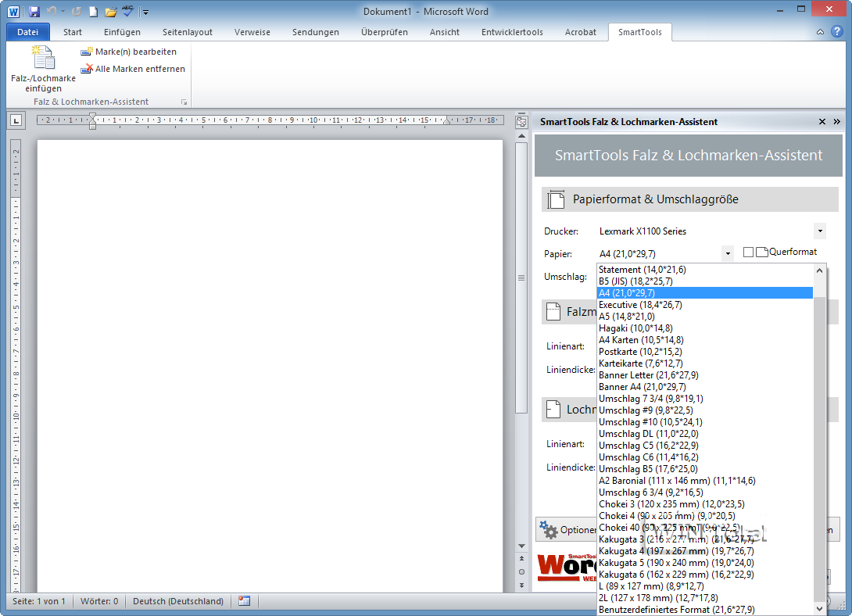The image size is (852, 616).
Task: Select Umschlag C6 format
Action: (705, 457)
